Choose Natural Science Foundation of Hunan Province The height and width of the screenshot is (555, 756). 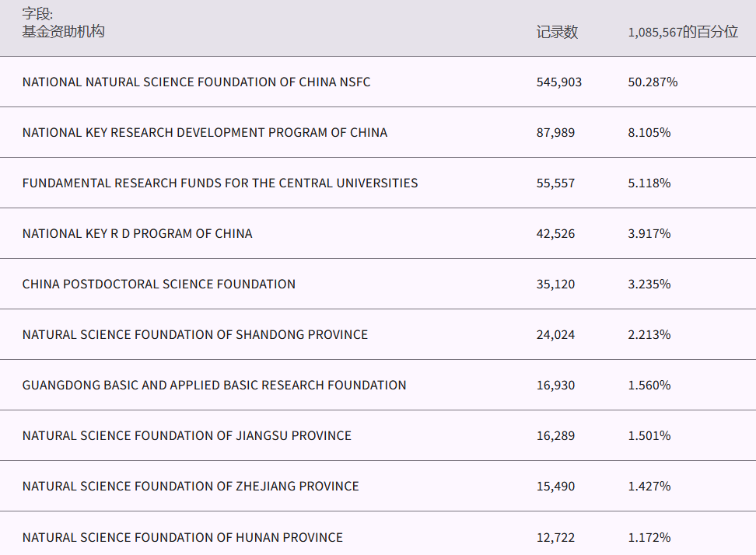point(183,537)
